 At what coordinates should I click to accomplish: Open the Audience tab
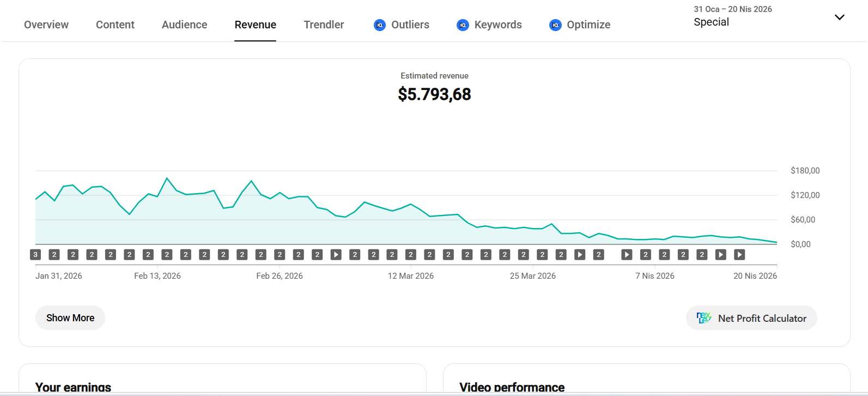(x=184, y=25)
